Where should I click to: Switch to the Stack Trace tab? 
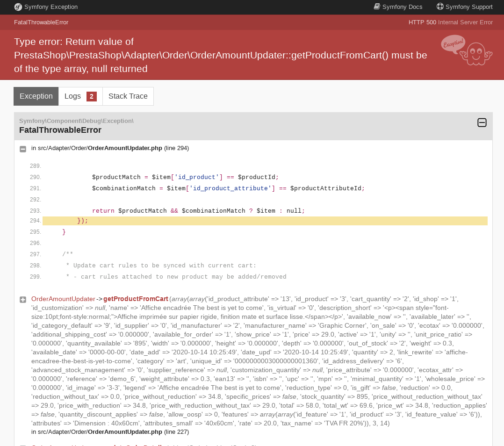128,96
